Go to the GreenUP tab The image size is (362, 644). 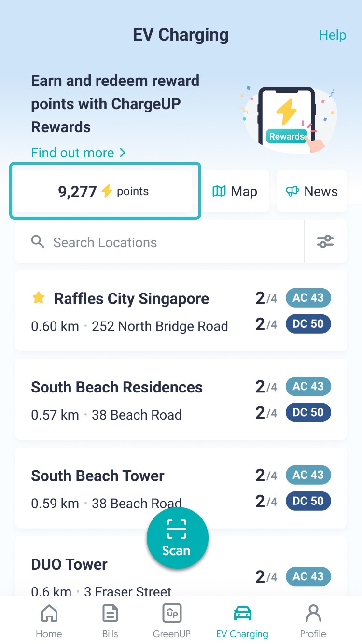click(x=172, y=621)
